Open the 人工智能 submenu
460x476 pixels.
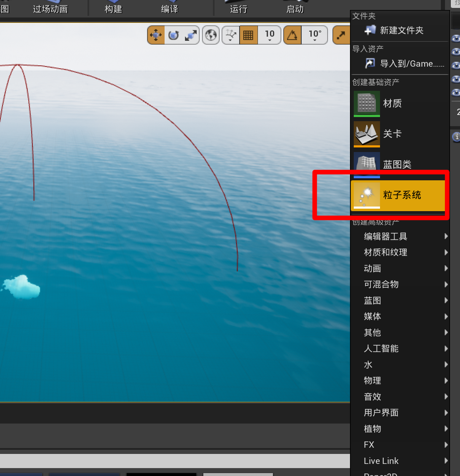coord(400,349)
